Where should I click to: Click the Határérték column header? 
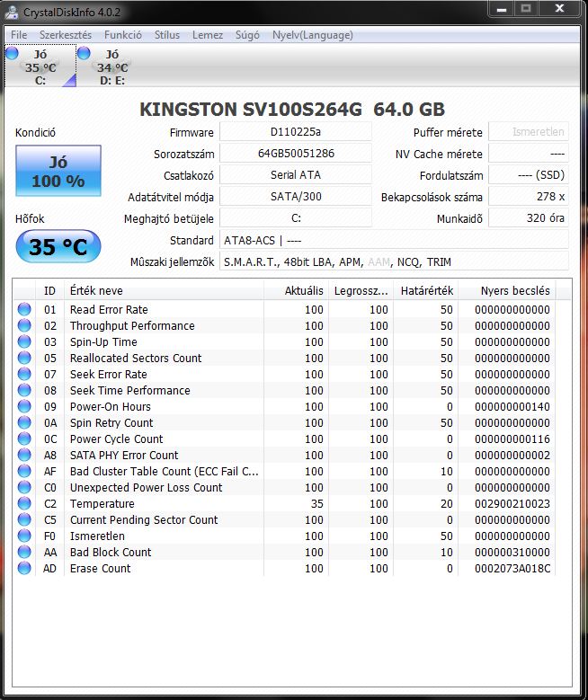pos(426,290)
